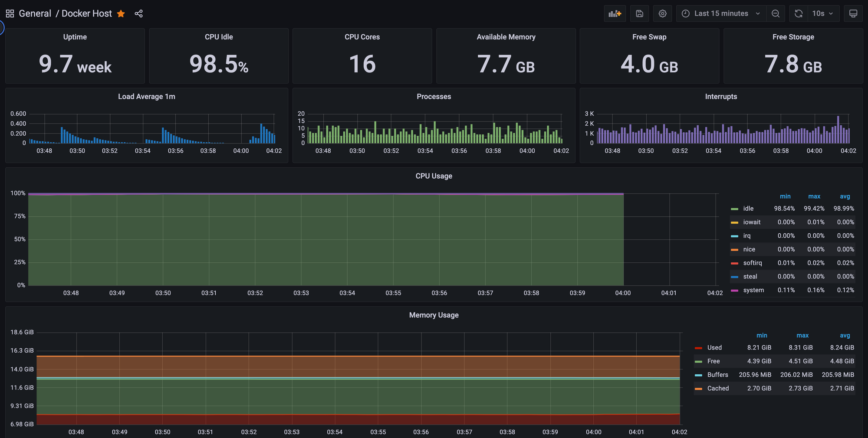Open the share dashboard icon

(138, 14)
